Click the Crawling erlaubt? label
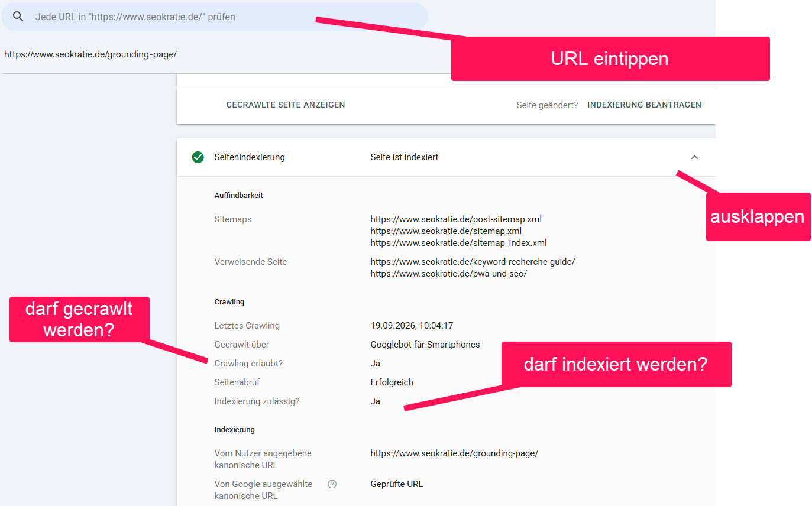 point(248,364)
